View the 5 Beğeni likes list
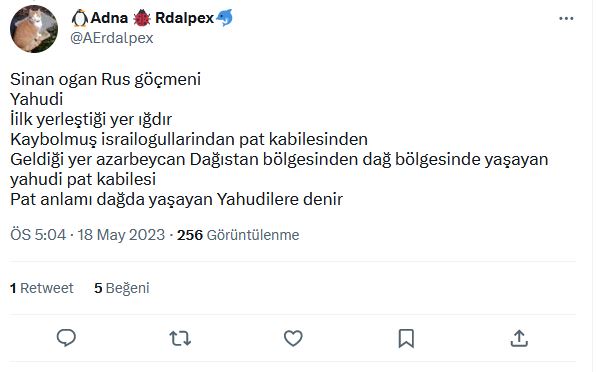This screenshot has width=597, height=372. point(122,288)
